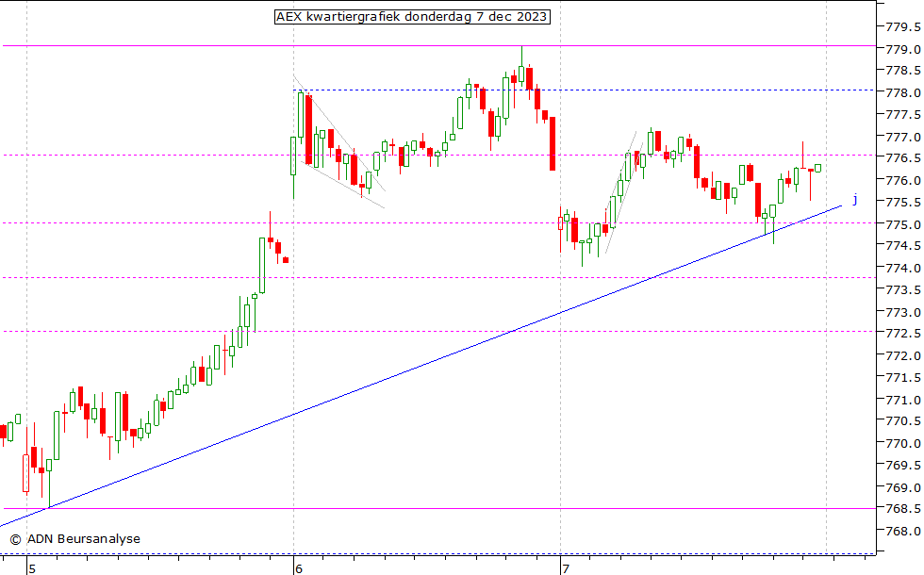Click price label 771.5 on the axis
Viewport: 924px width, 575px height.
(903, 378)
